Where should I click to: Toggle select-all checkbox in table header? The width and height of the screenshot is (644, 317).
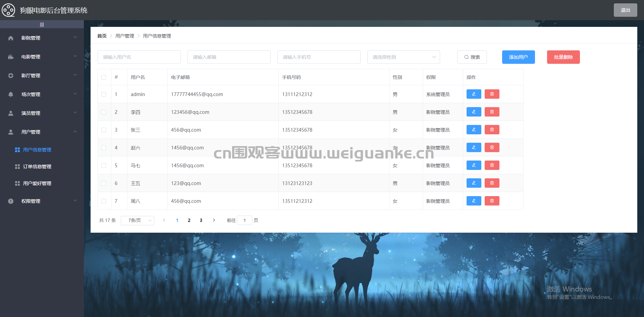pyautogui.click(x=104, y=77)
